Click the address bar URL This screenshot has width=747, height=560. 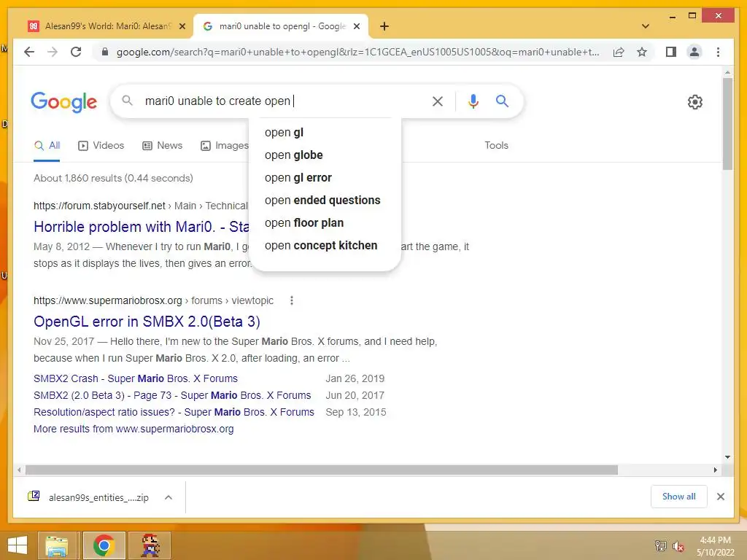click(357, 52)
